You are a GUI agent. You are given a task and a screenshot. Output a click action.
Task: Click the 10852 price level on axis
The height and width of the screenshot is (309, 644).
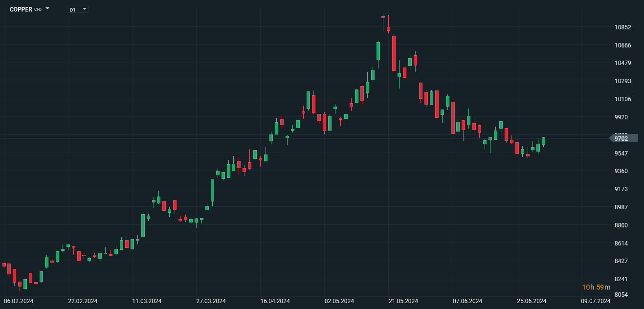pyautogui.click(x=623, y=27)
